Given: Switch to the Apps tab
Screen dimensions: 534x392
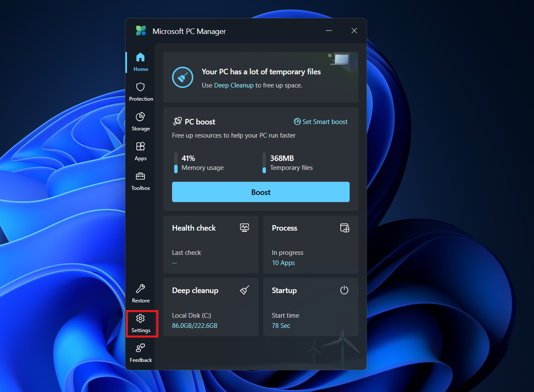Looking at the screenshot, I should tap(141, 151).
